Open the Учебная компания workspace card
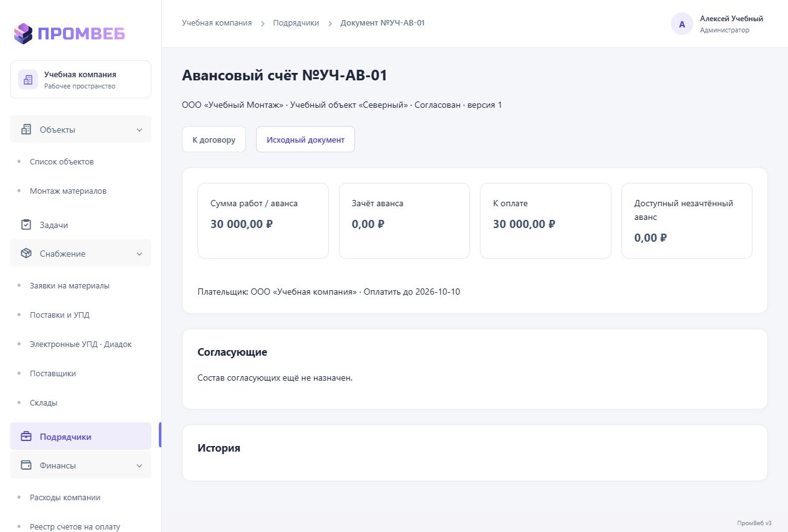The width and height of the screenshot is (788, 532). tap(80, 80)
